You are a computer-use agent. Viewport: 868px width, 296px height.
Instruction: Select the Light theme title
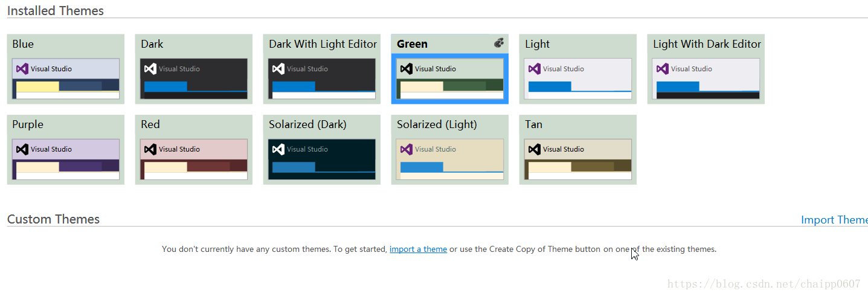537,44
